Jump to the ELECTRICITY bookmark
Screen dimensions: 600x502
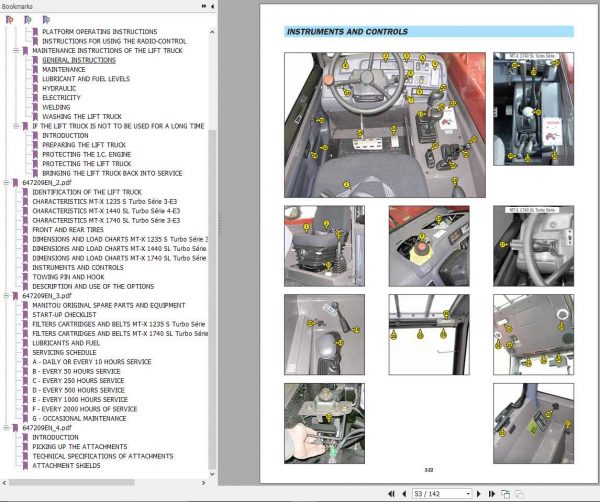(61, 98)
